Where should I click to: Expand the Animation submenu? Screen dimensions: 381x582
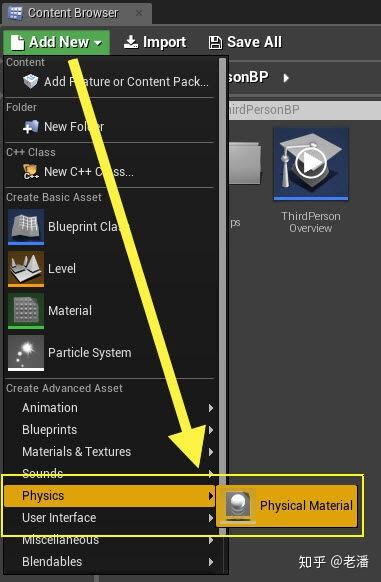tap(110, 408)
